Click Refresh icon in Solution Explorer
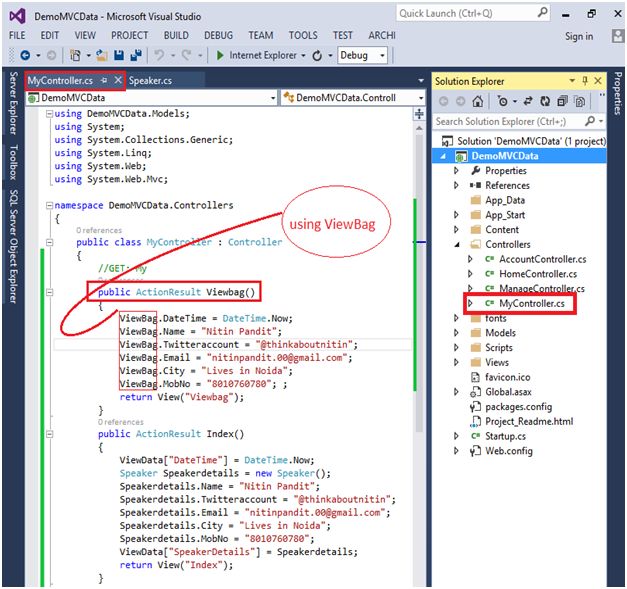The image size is (627, 589). (x=545, y=101)
